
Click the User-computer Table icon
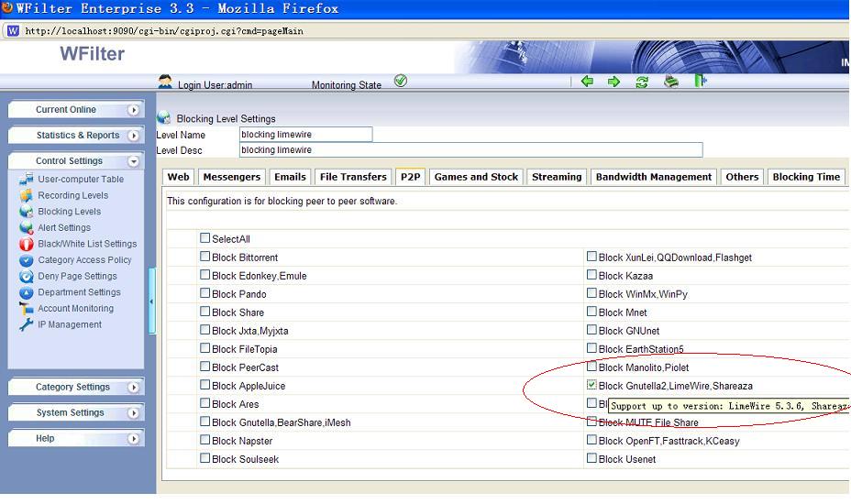point(26,179)
